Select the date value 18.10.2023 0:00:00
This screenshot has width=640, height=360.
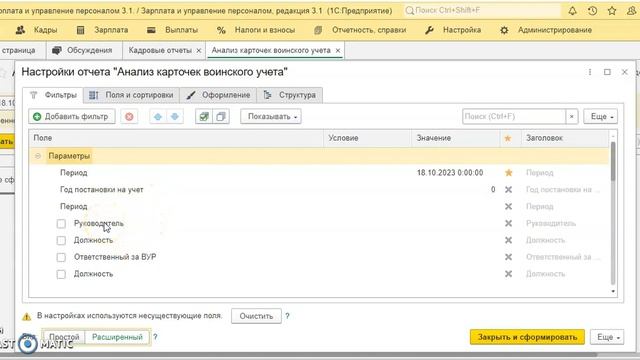click(450, 173)
